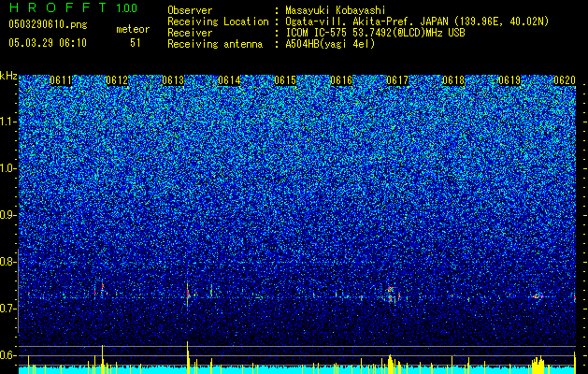Click the Receiver label
The image size is (588, 374).
[190, 33]
